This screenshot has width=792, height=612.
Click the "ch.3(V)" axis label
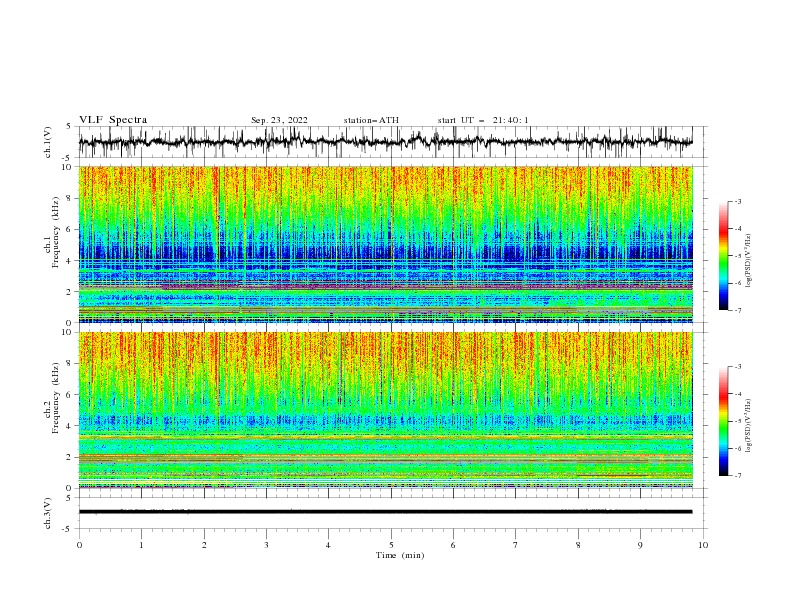coord(48,513)
